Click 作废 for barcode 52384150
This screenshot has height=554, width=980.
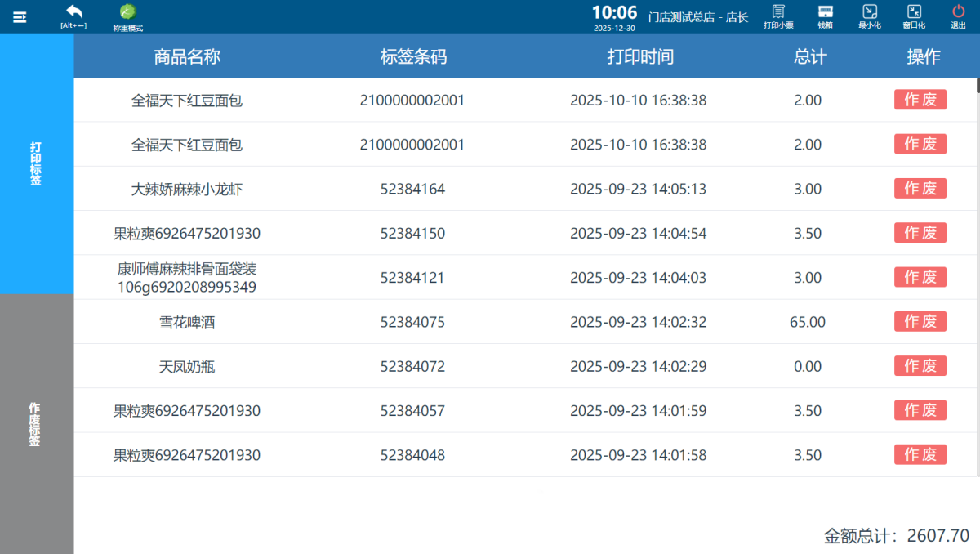tap(920, 233)
